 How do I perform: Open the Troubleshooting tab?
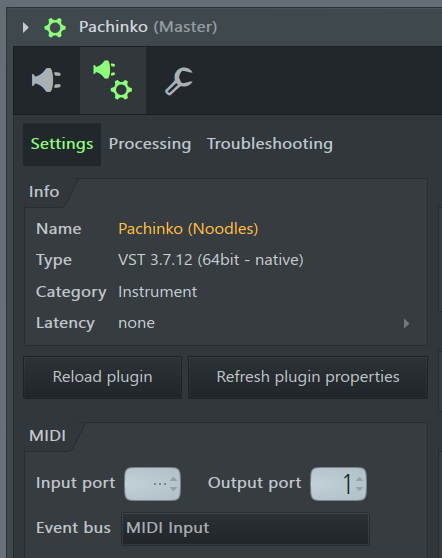pyautogui.click(x=270, y=144)
